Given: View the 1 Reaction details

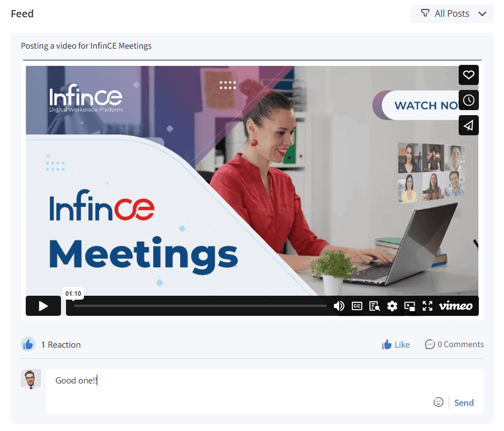Looking at the screenshot, I should [x=61, y=344].
